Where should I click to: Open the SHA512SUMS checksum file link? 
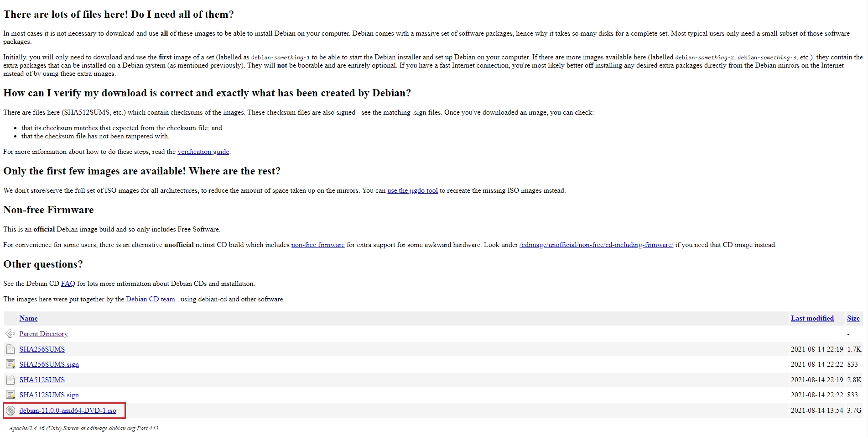point(42,380)
